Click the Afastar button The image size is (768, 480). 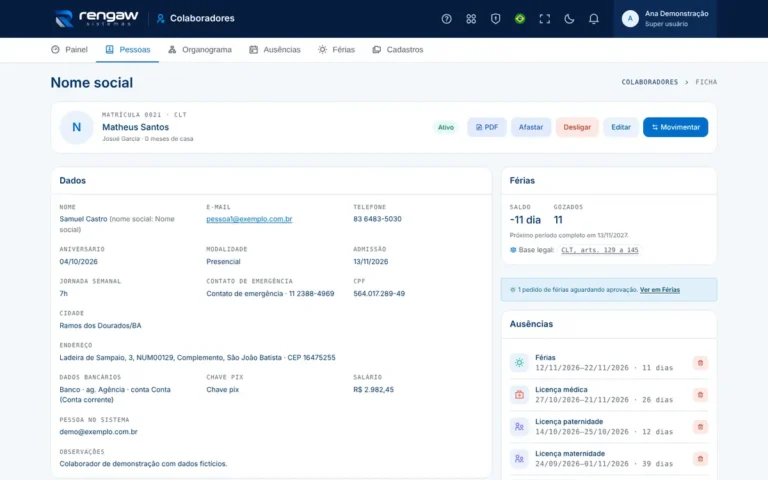point(531,127)
